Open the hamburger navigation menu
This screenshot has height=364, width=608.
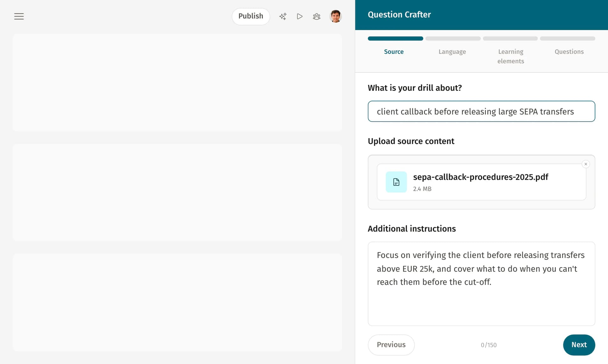coord(19,16)
